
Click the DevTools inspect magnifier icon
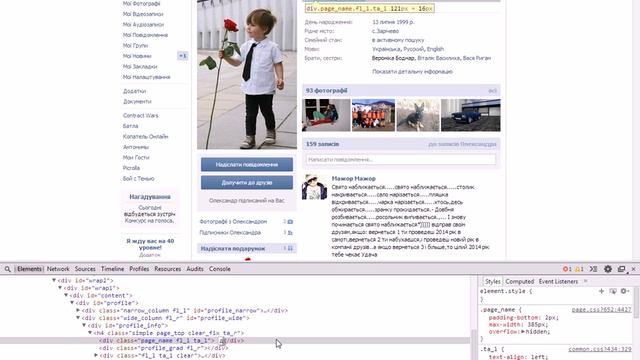pos(7,269)
